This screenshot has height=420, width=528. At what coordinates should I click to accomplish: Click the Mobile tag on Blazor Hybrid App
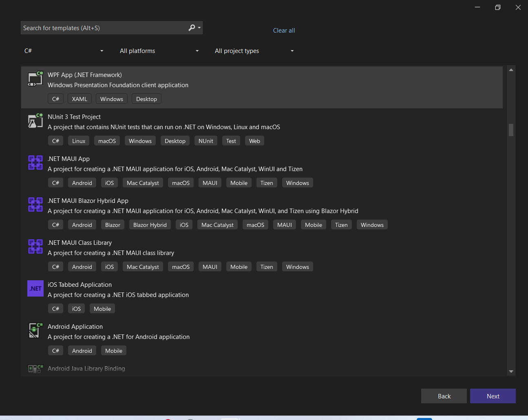coord(314,225)
